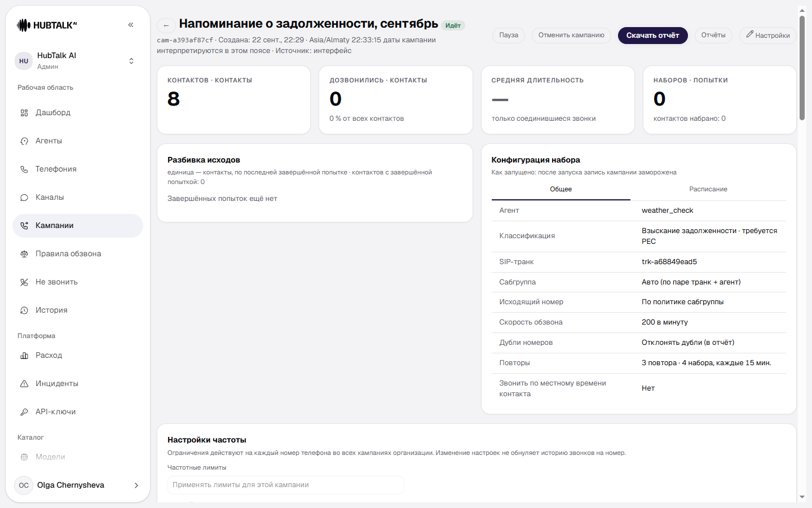Click the 200 в минуту speed value
Screen dimensions: 812x508
(x=665, y=322)
